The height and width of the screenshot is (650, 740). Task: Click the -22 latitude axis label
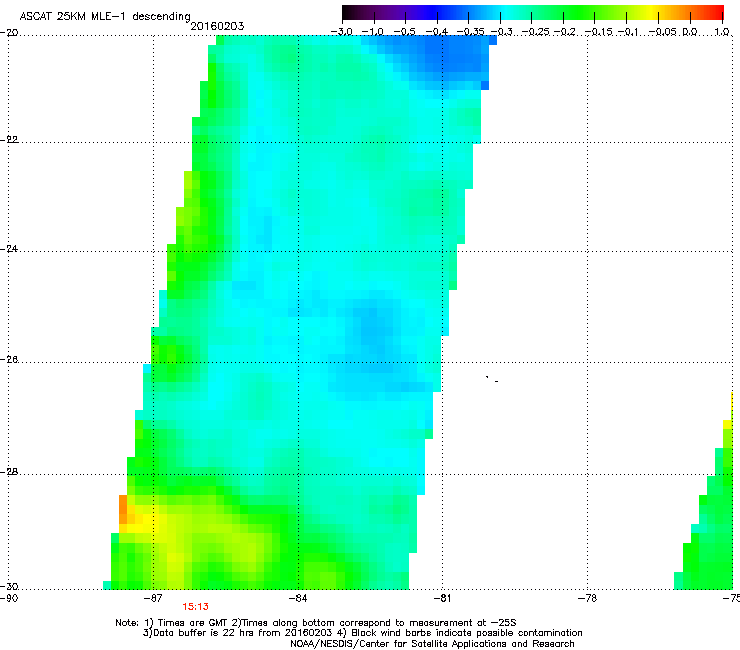pyautogui.click(x=9, y=140)
